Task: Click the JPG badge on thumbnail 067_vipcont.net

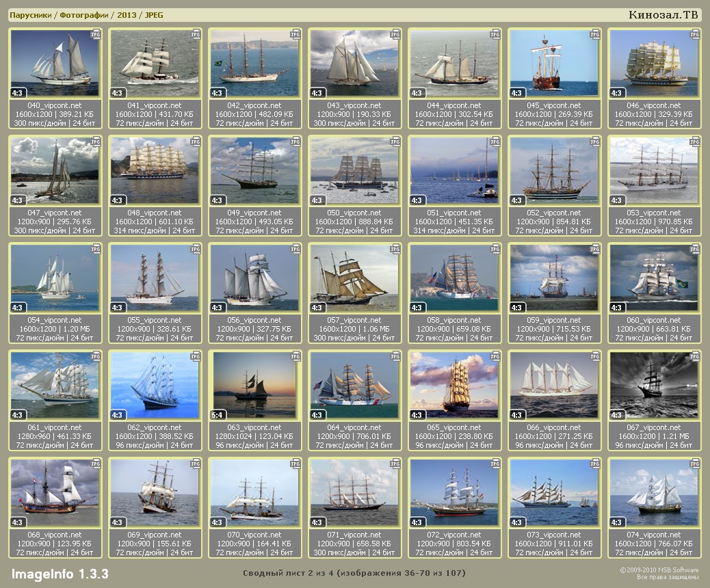Action: click(x=694, y=356)
